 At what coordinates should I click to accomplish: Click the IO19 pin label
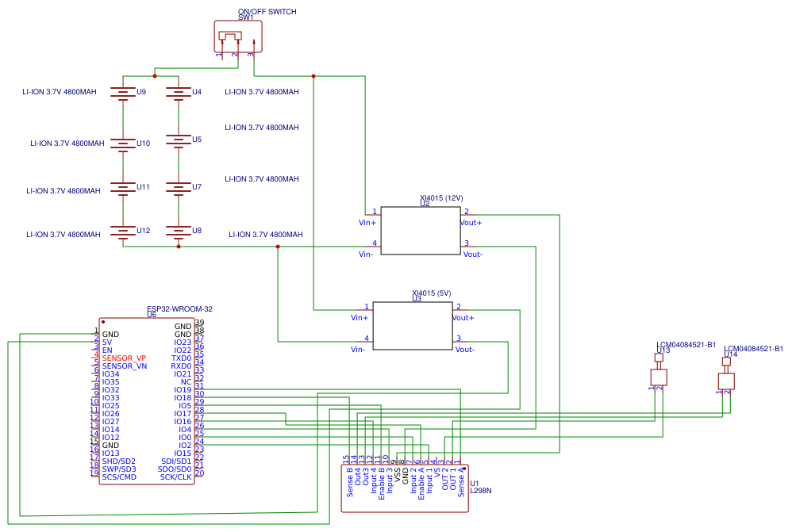(x=183, y=389)
